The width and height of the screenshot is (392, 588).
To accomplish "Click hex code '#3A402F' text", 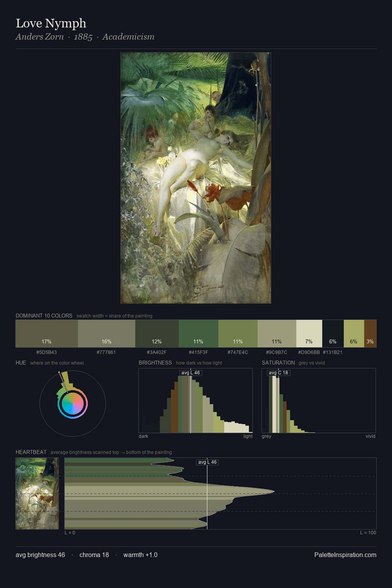I will coord(156,352).
